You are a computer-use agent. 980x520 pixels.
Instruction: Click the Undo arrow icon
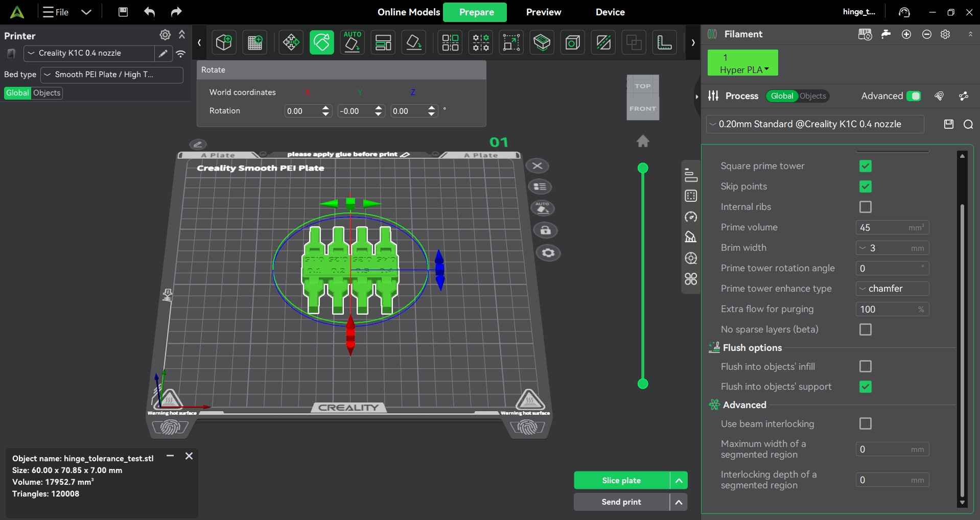[149, 12]
